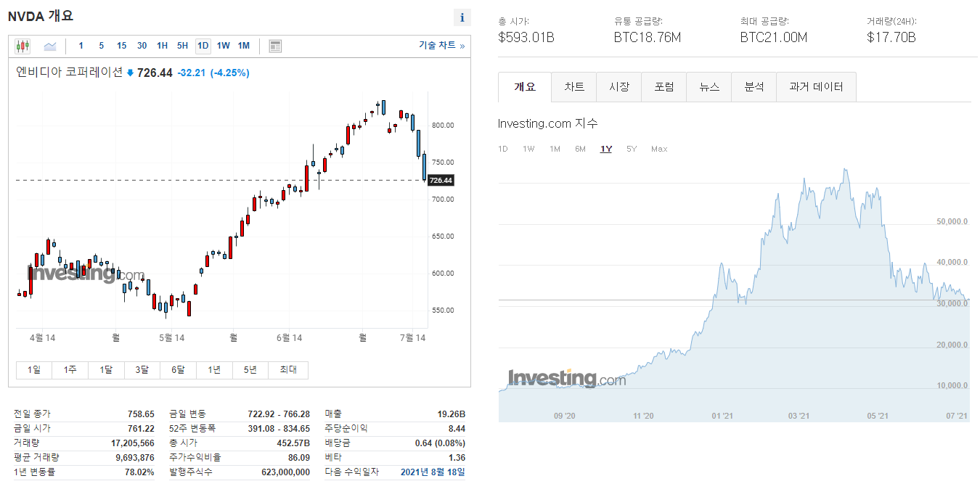Open the 2021년 8월 18일 earnings date link
Screen dimensions: 980x497
433,472
